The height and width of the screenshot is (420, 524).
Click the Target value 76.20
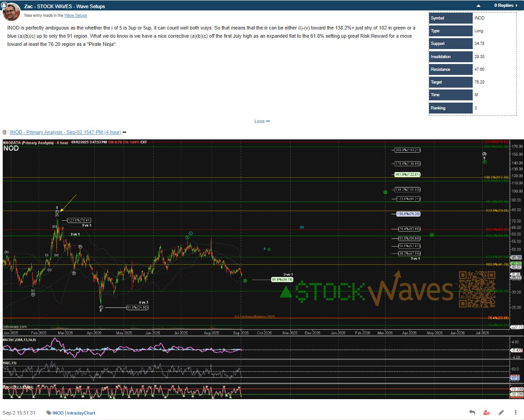pyautogui.click(x=479, y=82)
